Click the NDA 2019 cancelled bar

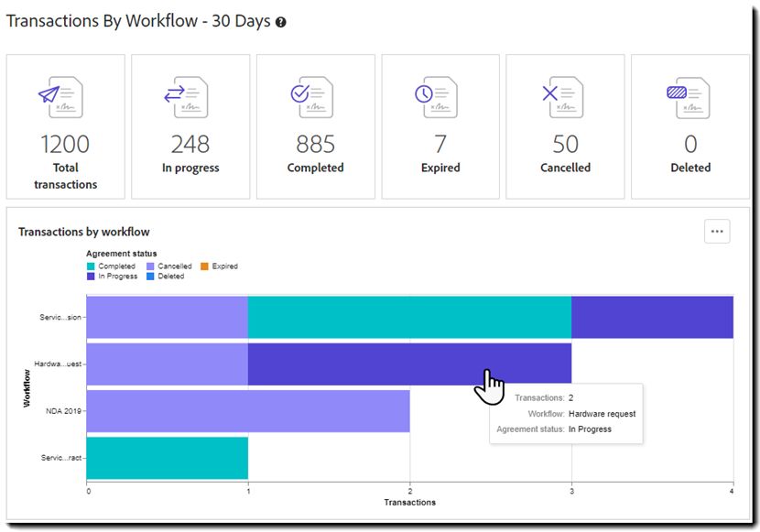tap(248, 411)
